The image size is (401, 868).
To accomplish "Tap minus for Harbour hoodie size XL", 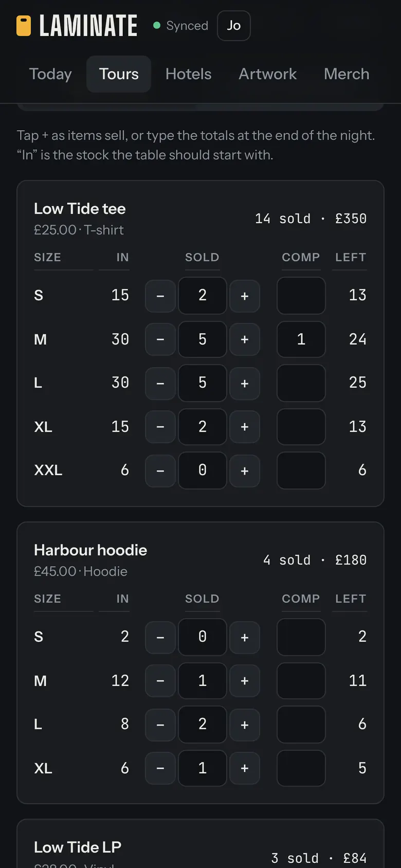I will pos(160,768).
